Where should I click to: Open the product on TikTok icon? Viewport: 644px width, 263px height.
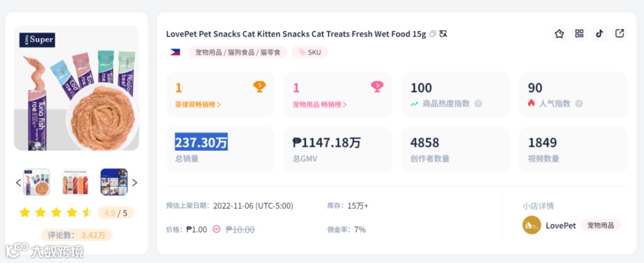tap(600, 34)
